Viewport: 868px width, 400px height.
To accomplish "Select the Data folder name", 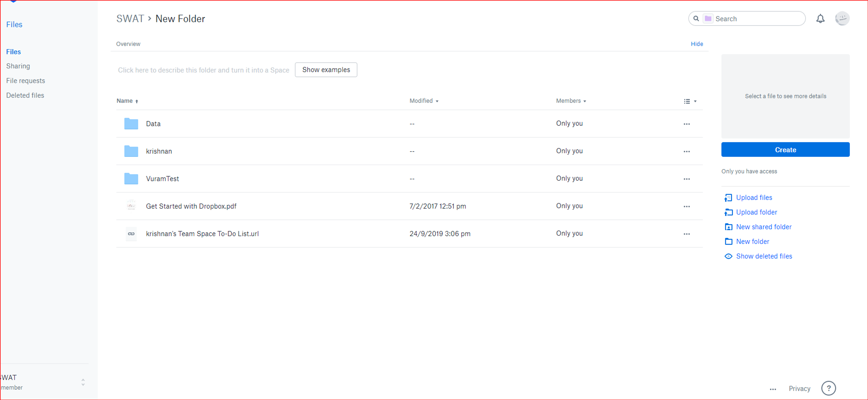I will pos(153,124).
